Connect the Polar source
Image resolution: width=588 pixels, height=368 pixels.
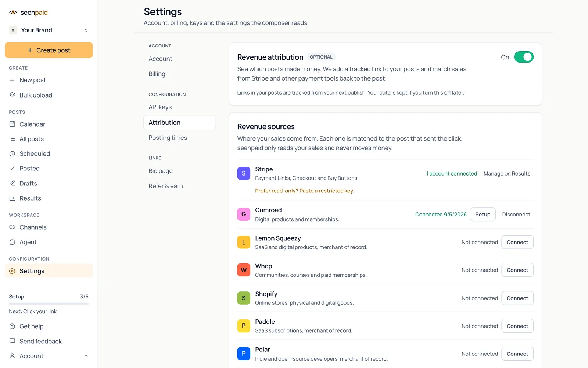(517, 354)
